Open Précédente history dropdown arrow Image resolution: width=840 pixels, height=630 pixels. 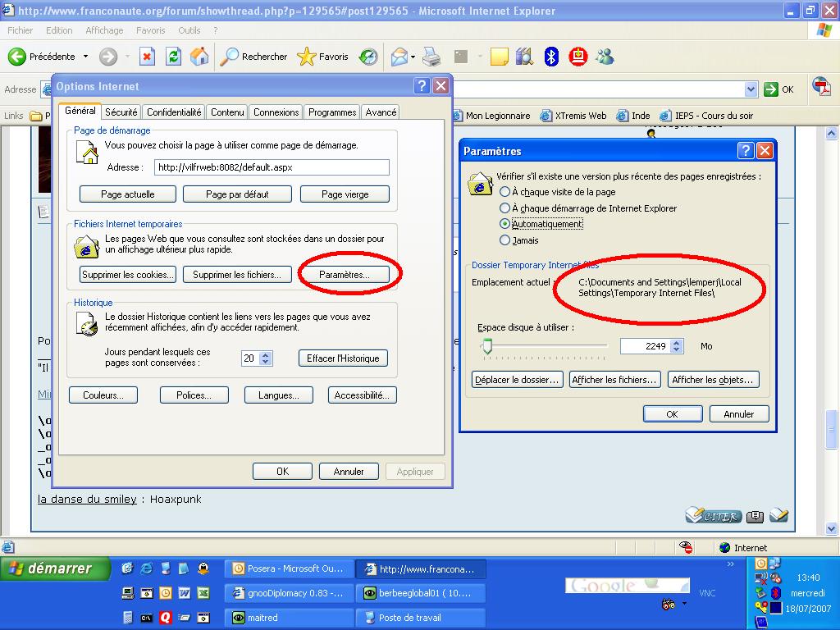pyautogui.click(x=85, y=57)
